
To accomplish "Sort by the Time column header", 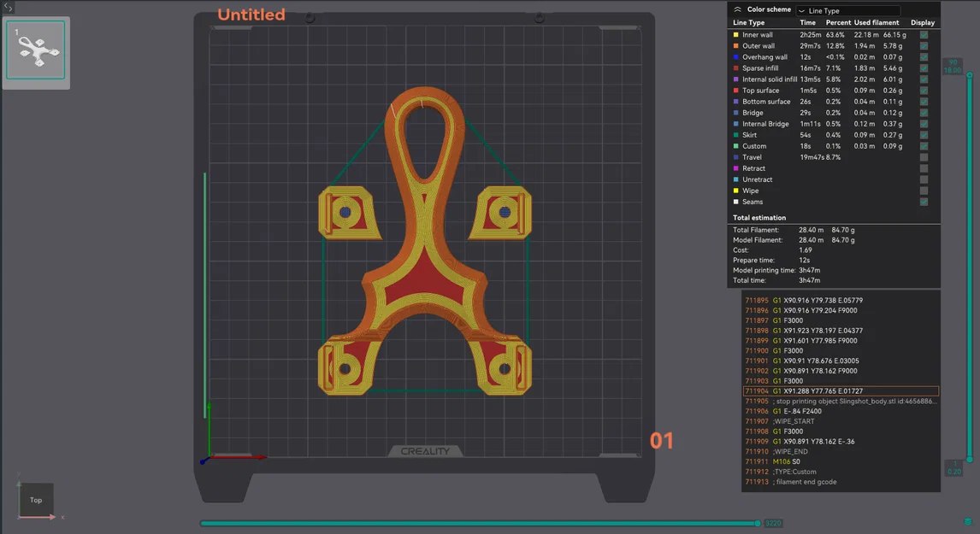I will coord(807,22).
